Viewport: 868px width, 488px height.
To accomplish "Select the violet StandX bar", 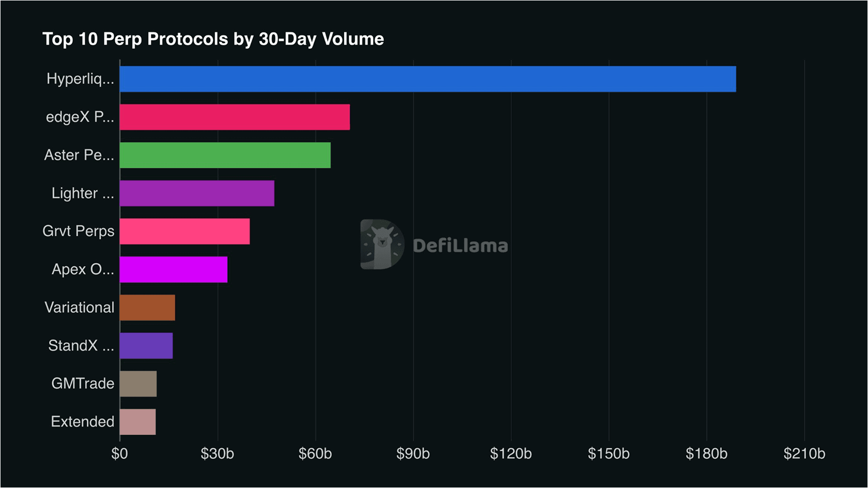I will point(146,346).
